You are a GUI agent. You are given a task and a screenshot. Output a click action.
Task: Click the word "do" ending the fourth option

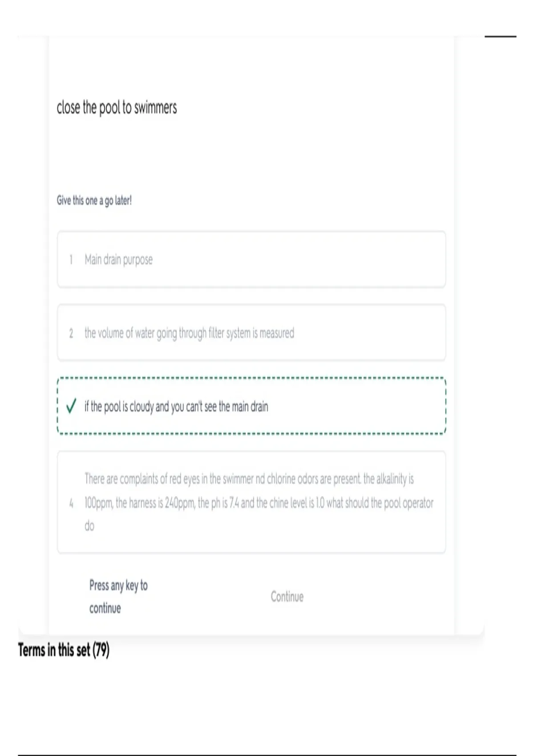pos(89,526)
